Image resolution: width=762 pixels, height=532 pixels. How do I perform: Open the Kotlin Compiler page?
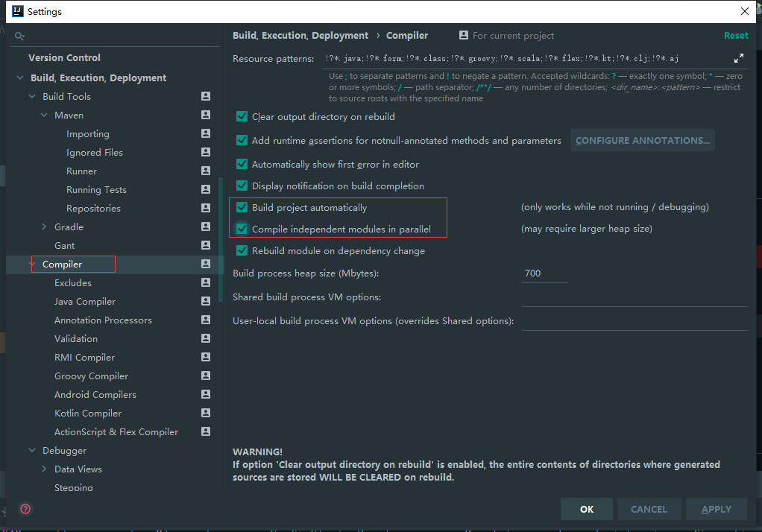[x=88, y=414]
